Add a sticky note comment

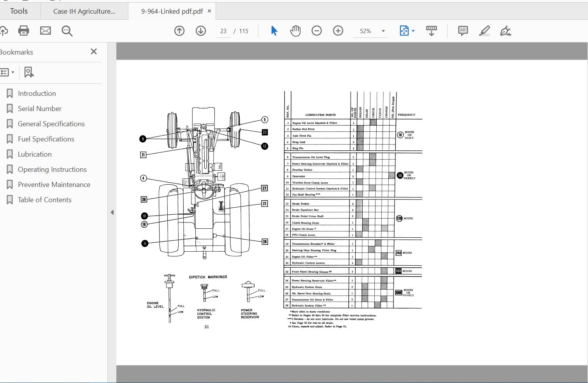coord(463,31)
